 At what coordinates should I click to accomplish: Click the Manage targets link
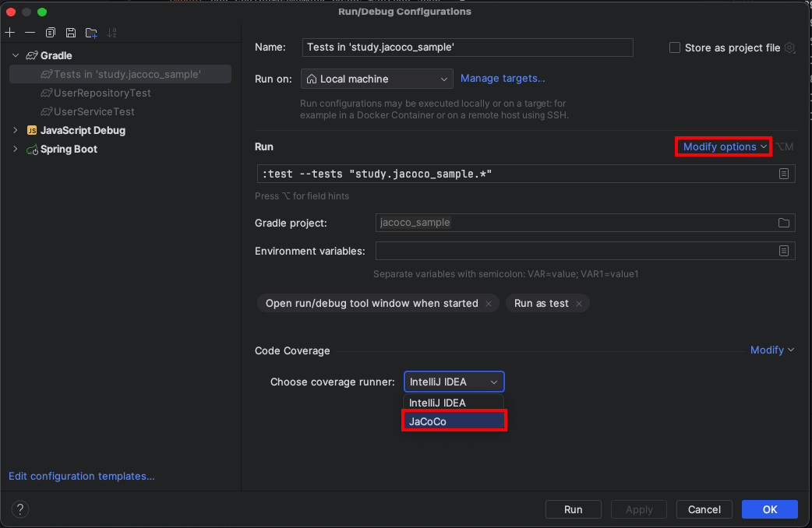(503, 78)
